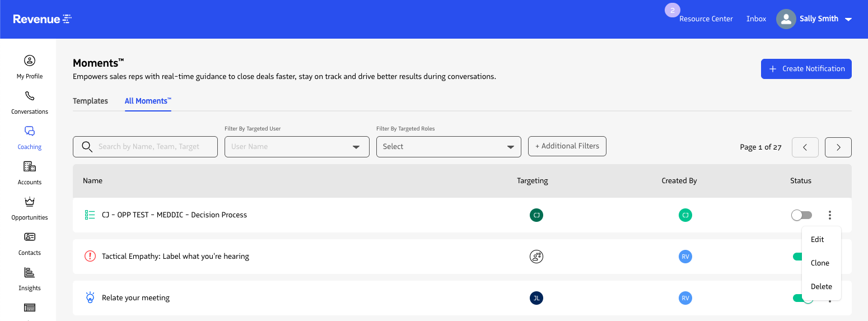Enable CJ - OPP TEST moment toggle
Screen dimensions: 868x321
(801, 215)
